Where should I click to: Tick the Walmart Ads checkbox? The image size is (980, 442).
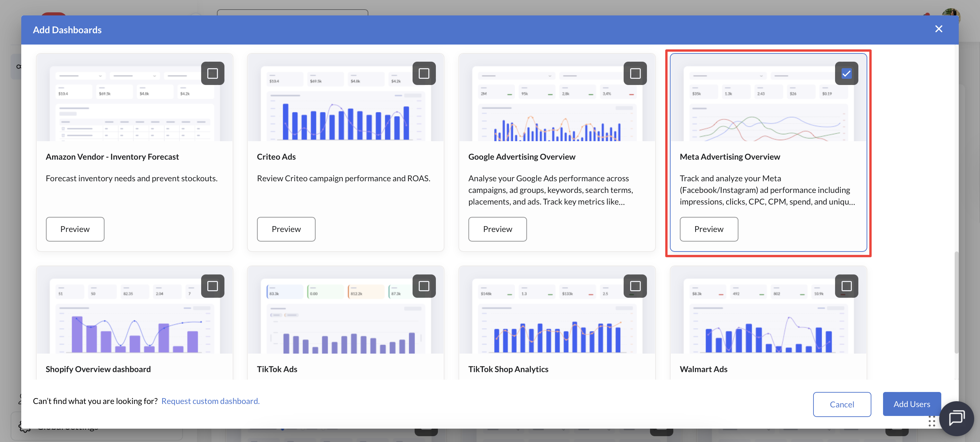(x=846, y=286)
